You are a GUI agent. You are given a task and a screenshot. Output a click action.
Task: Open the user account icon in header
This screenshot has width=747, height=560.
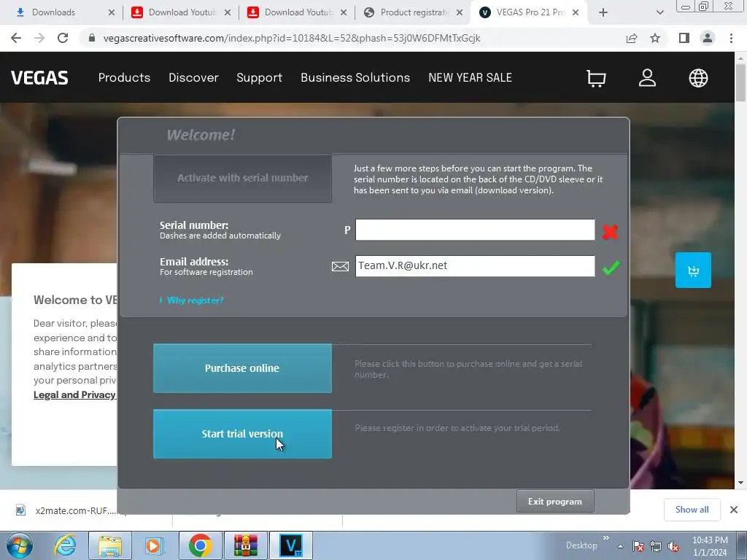[x=647, y=78]
